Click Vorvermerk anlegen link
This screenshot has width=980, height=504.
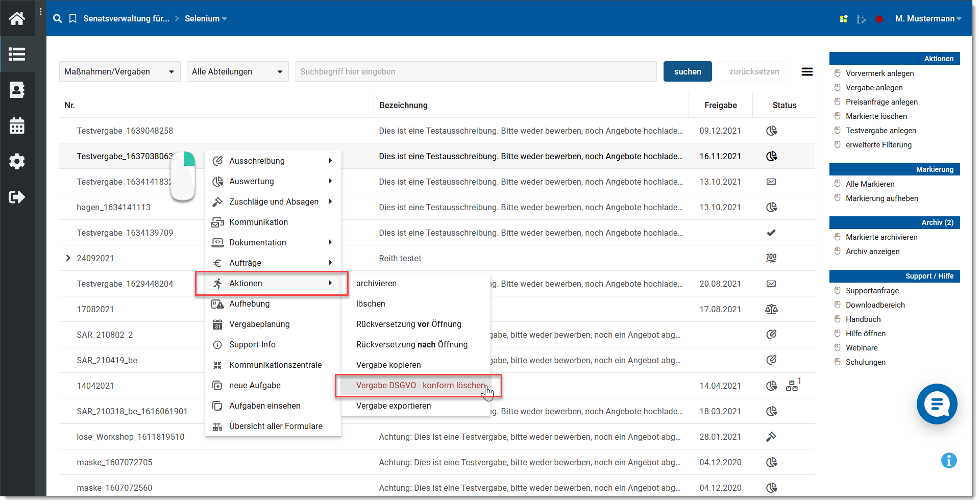click(879, 73)
